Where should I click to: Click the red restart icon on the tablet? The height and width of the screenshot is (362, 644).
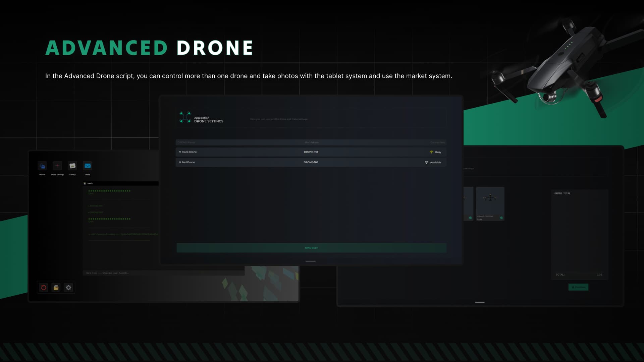point(43,287)
